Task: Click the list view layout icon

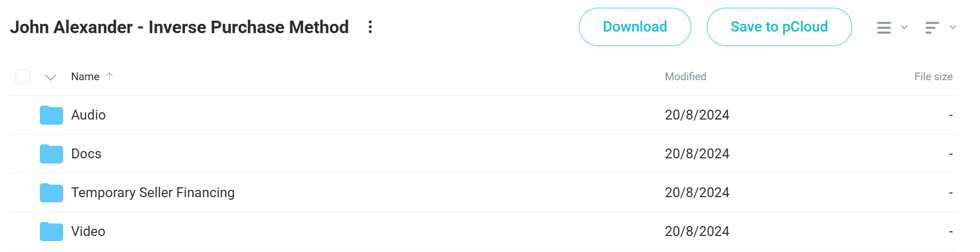Action: 884,27
